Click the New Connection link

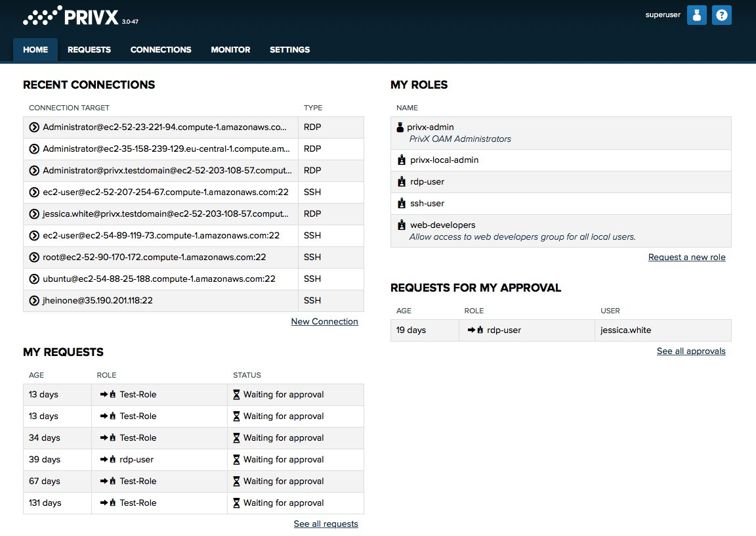click(324, 322)
